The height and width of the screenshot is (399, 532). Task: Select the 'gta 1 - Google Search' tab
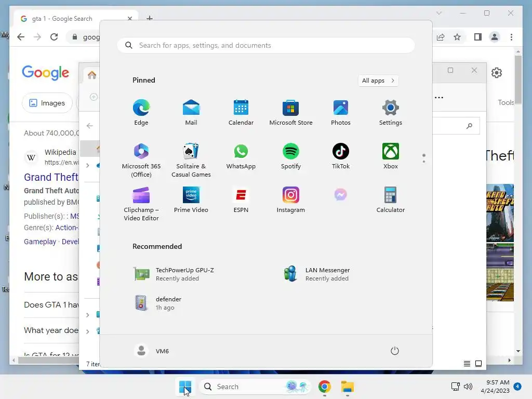tap(76, 19)
